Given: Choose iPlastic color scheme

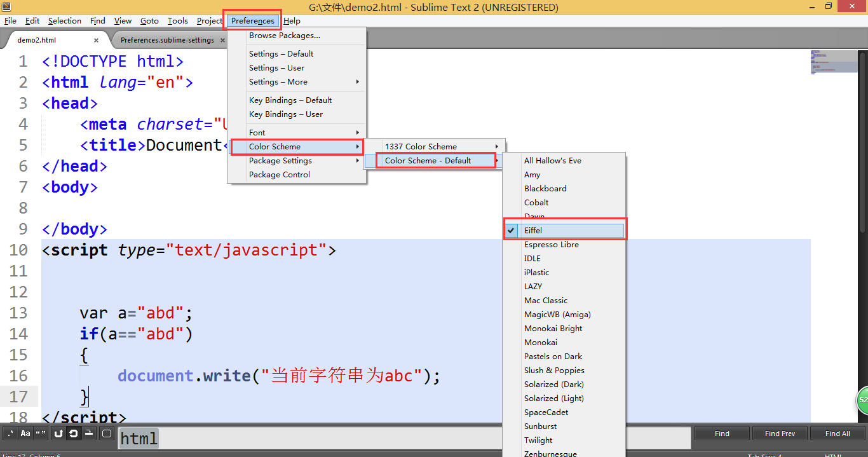Looking at the screenshot, I should pos(564,273).
